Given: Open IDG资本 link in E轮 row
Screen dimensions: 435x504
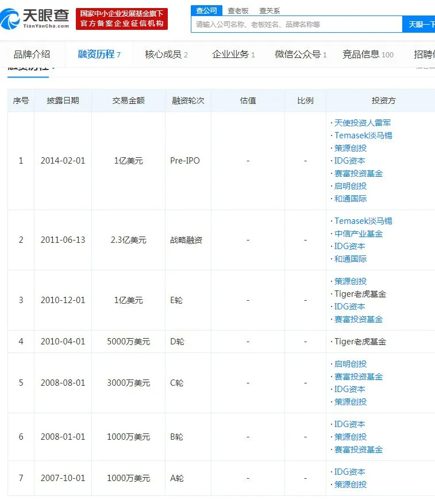Looking at the screenshot, I should tap(350, 307).
